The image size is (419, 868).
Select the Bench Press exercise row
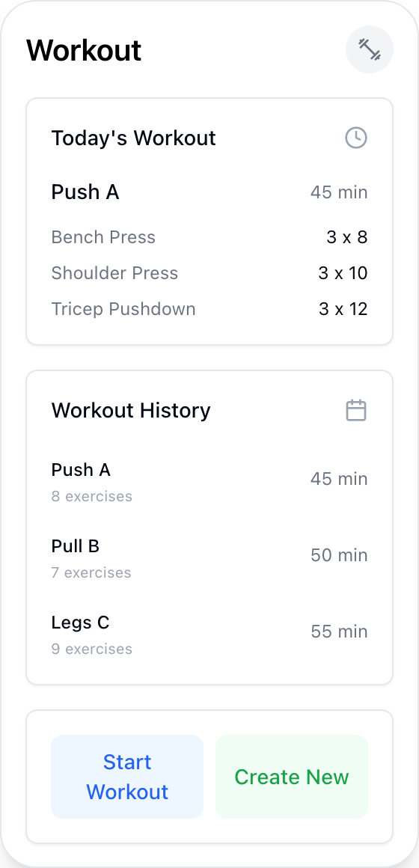coord(209,237)
